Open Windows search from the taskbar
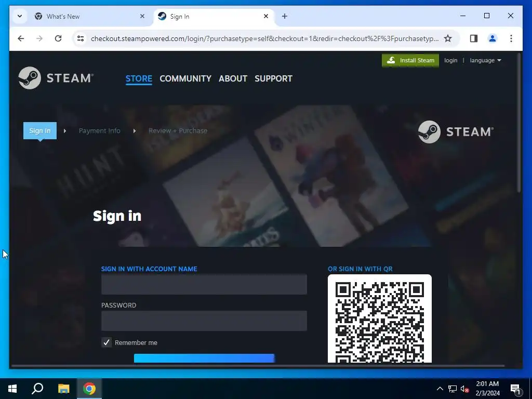This screenshot has width=532, height=399. [37, 389]
